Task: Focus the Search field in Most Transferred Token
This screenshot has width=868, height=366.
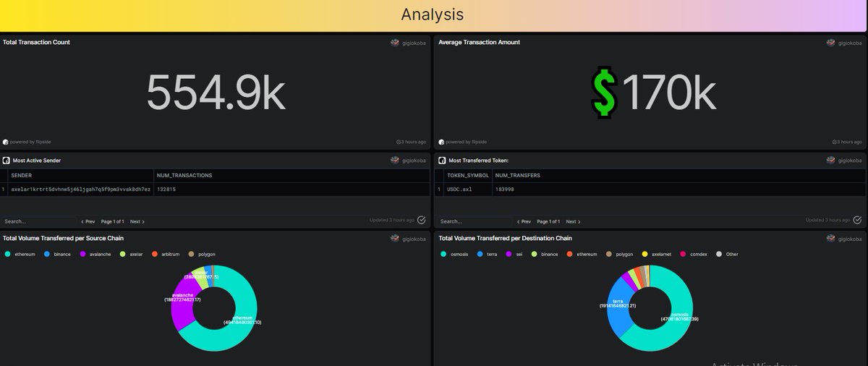Action: point(475,221)
